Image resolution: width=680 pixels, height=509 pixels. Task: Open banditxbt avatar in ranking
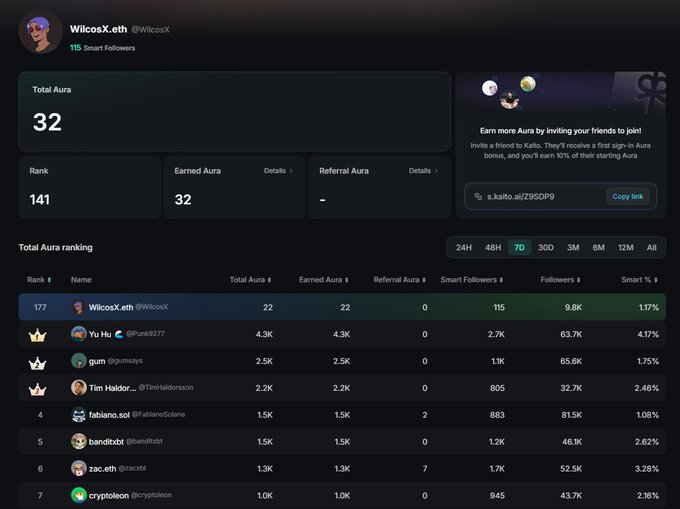(x=78, y=441)
